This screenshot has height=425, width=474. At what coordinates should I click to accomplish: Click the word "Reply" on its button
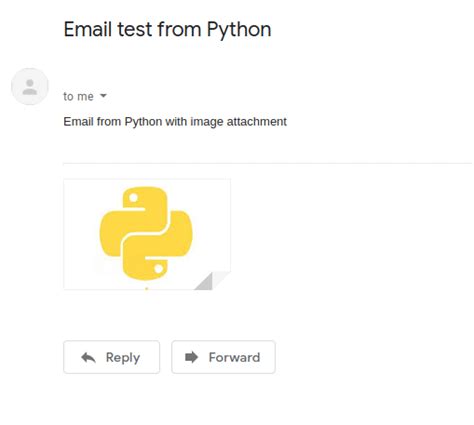(x=123, y=358)
